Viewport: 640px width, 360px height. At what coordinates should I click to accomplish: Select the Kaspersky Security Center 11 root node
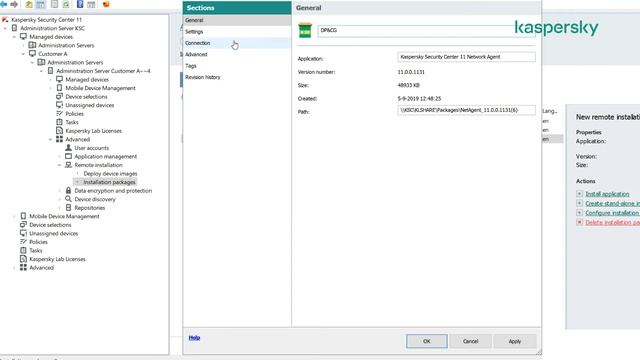(x=46, y=20)
